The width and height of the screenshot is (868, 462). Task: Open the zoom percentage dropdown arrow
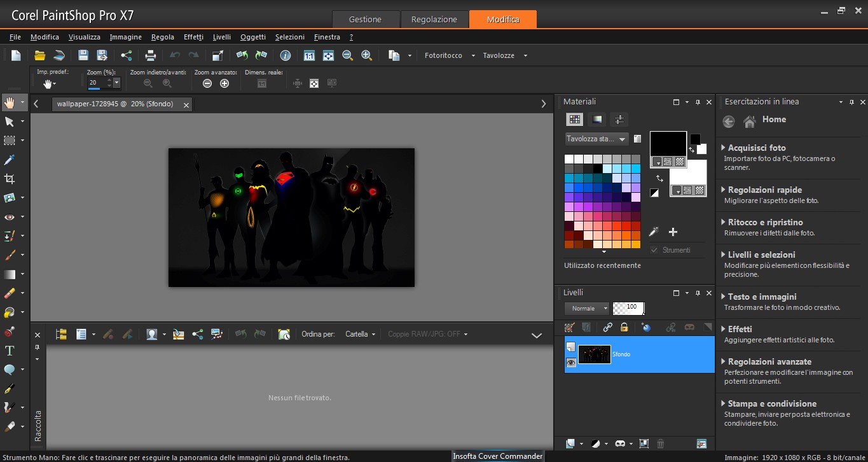click(116, 83)
